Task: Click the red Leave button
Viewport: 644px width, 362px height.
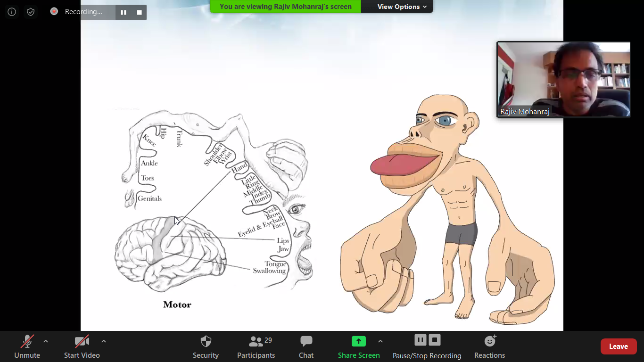Action: coord(618,346)
